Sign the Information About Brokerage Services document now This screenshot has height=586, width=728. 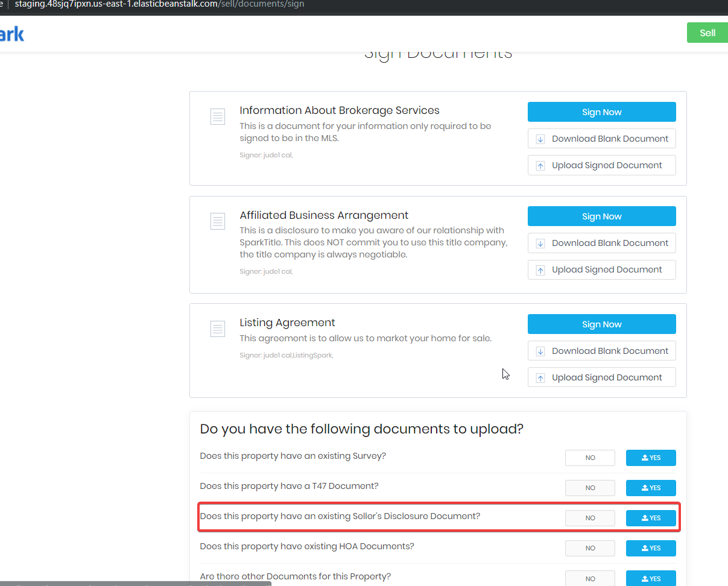(x=601, y=112)
